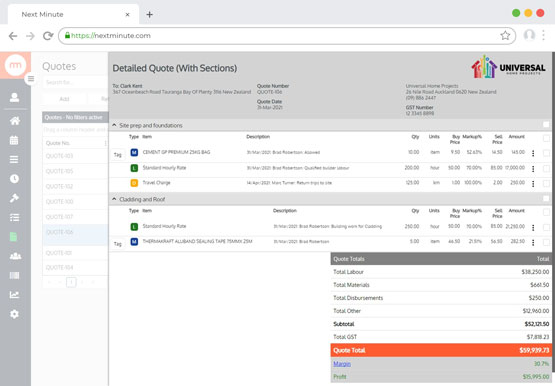Open row menu for Travel Charge item
Screen dimensions: 555x386
pos(533,184)
